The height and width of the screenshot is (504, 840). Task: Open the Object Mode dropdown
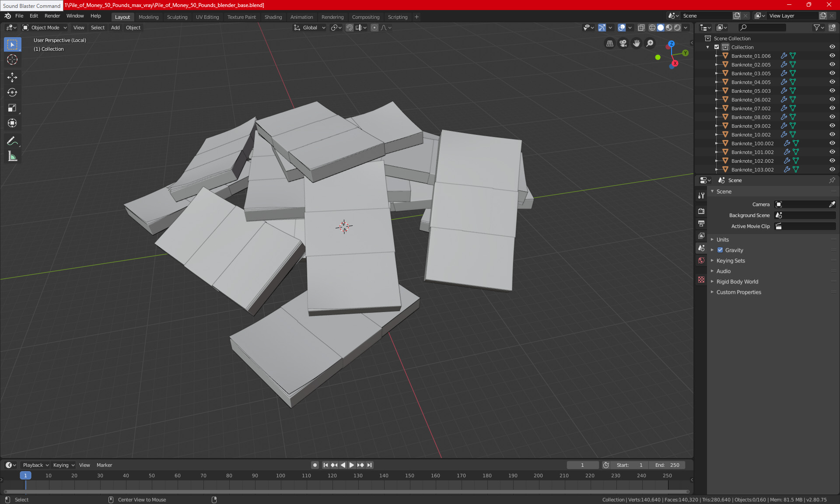pos(45,28)
